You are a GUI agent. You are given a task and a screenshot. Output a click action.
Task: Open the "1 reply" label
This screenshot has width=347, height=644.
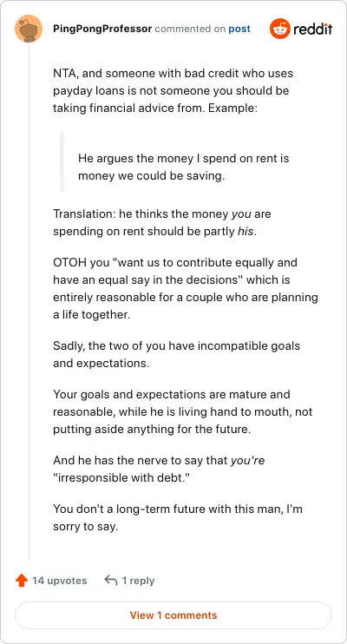(x=138, y=581)
